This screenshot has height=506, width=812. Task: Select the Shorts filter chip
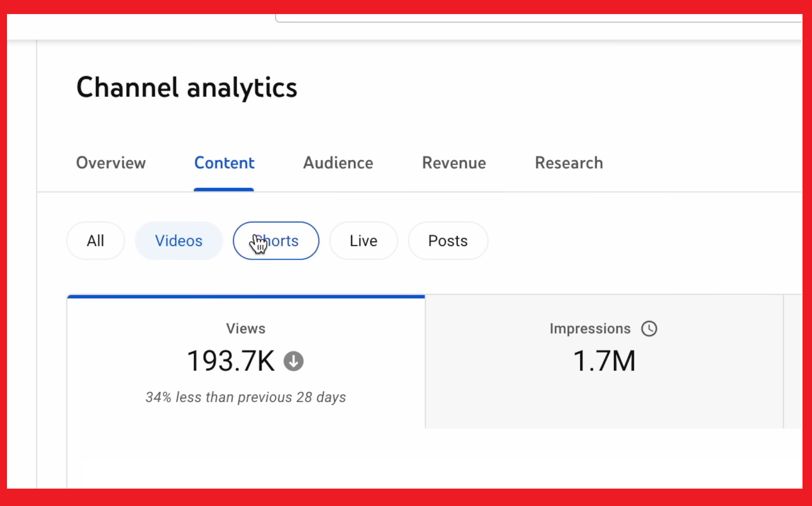[276, 241]
